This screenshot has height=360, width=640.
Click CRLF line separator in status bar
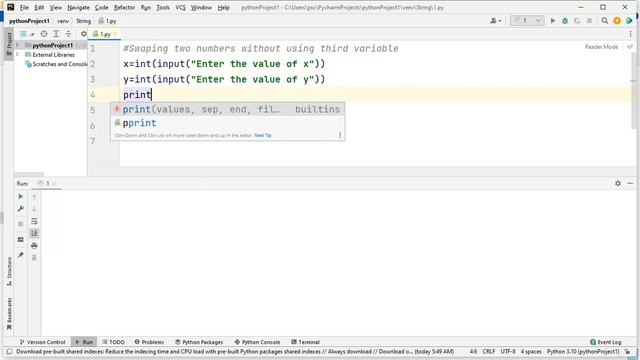489,351
